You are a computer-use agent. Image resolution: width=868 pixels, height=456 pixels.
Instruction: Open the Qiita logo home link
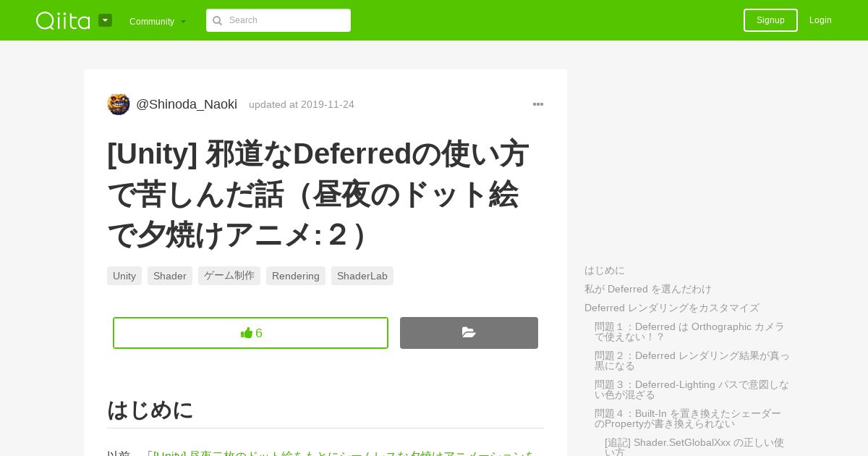(63, 20)
